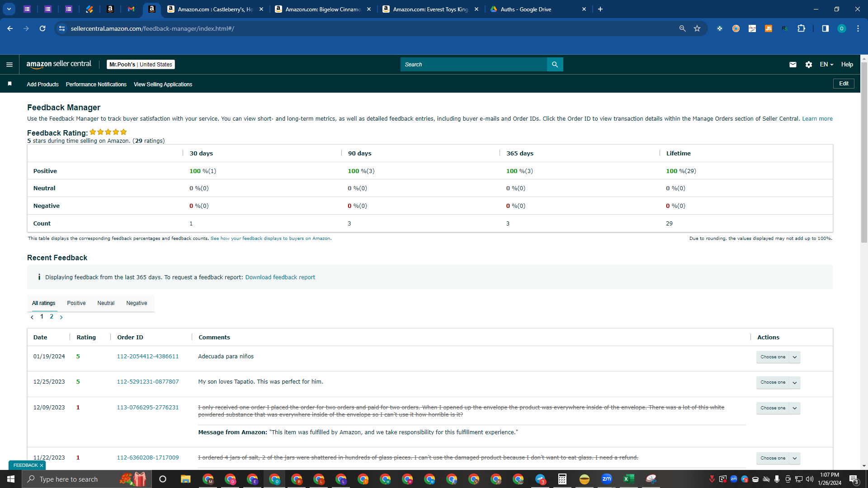Screen dimensions: 868x488
Task: Open the JS extension icon
Action: point(768,28)
